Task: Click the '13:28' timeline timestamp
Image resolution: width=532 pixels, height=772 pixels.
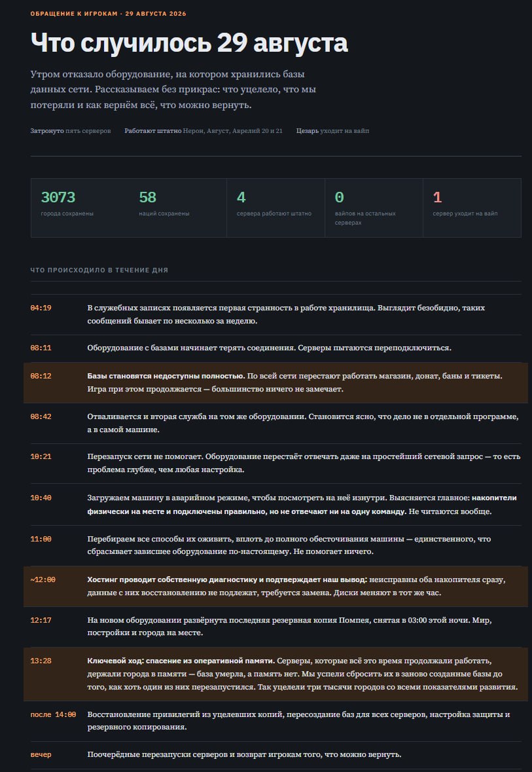Action: coord(41,661)
